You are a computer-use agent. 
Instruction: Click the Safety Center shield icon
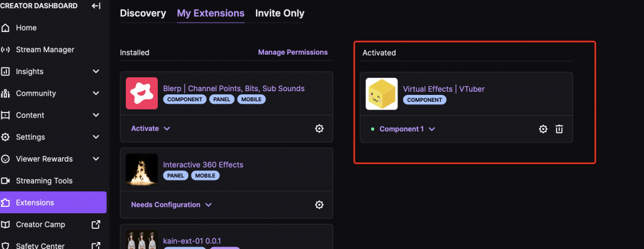tap(5, 246)
